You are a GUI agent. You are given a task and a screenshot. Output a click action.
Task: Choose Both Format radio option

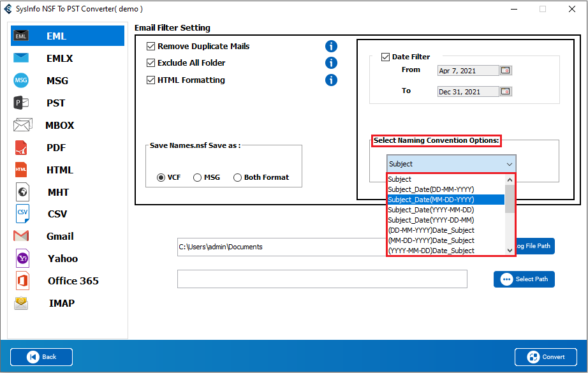point(237,177)
